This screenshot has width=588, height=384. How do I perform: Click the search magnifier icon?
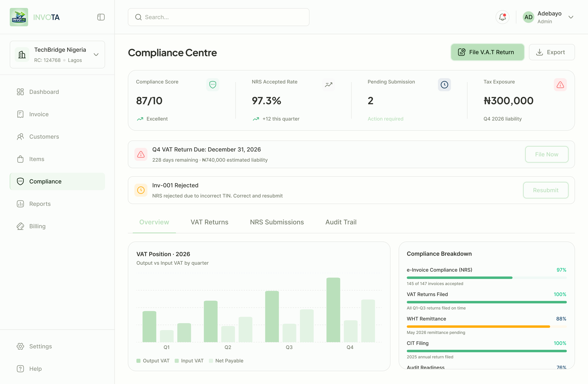pos(138,17)
